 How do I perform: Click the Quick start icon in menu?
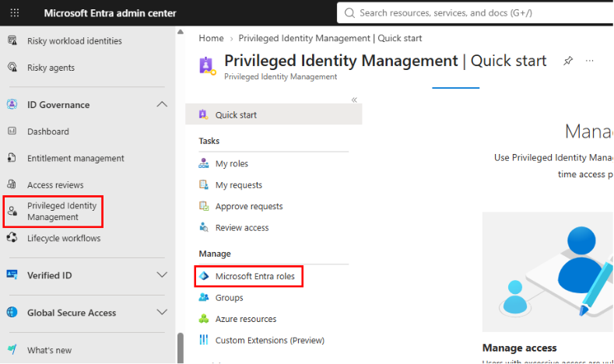pos(203,114)
